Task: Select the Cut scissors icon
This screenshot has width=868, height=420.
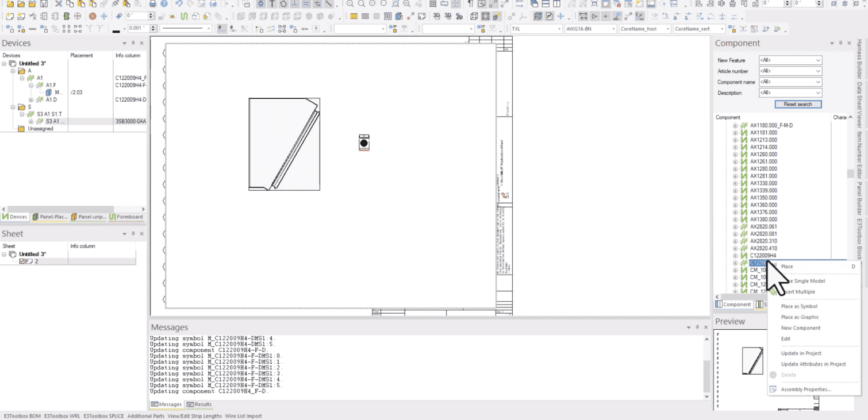Action: coord(59,4)
